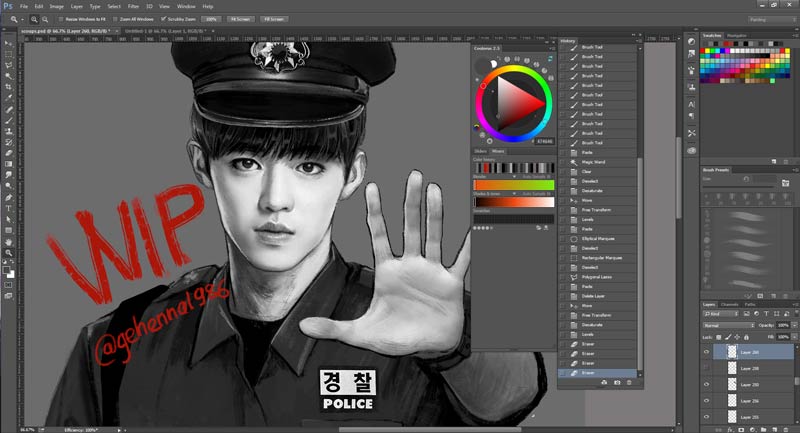Viewport: 800px width, 433px height.
Task: Open the Opacity slider dropdown arrow
Action: (x=795, y=325)
